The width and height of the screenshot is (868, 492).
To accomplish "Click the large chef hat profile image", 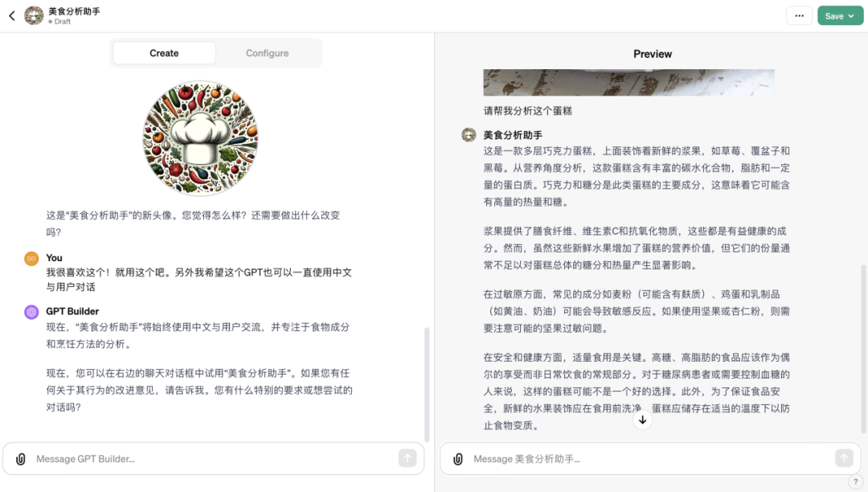I will pos(200,137).
